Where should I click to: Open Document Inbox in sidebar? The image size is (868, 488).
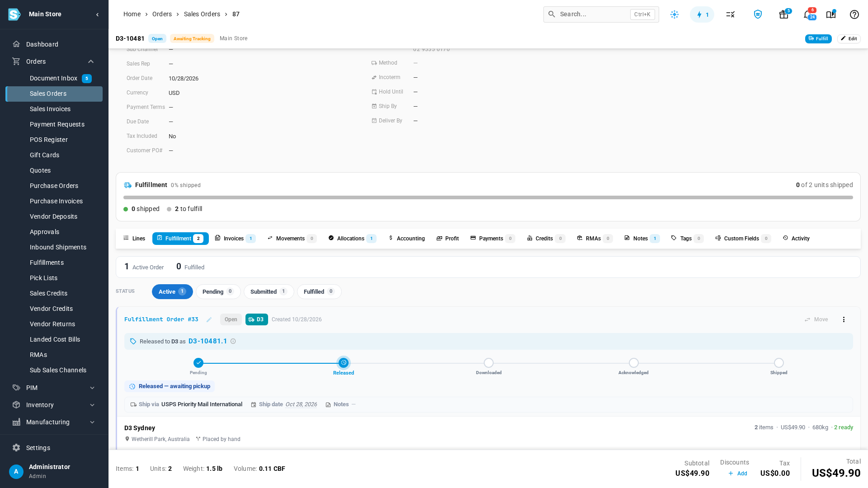coord(54,79)
